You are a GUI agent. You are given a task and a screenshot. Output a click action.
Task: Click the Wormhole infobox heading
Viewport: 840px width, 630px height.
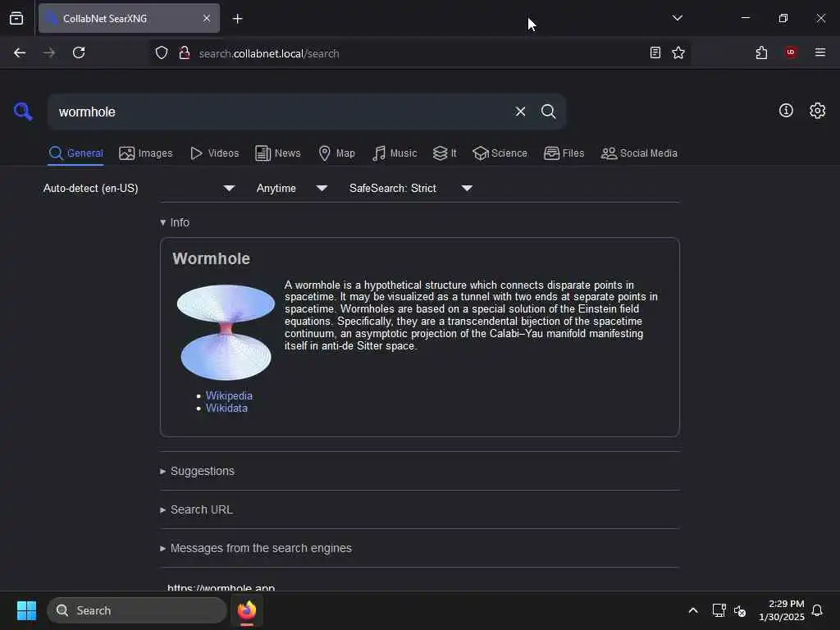point(211,258)
